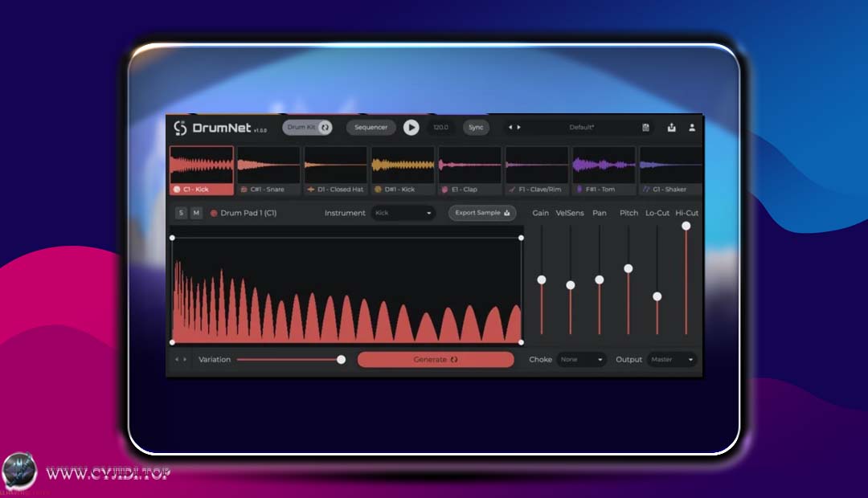This screenshot has height=498, width=868.
Task: Click the E1 Clap instrument icon
Action: pyautogui.click(x=444, y=190)
